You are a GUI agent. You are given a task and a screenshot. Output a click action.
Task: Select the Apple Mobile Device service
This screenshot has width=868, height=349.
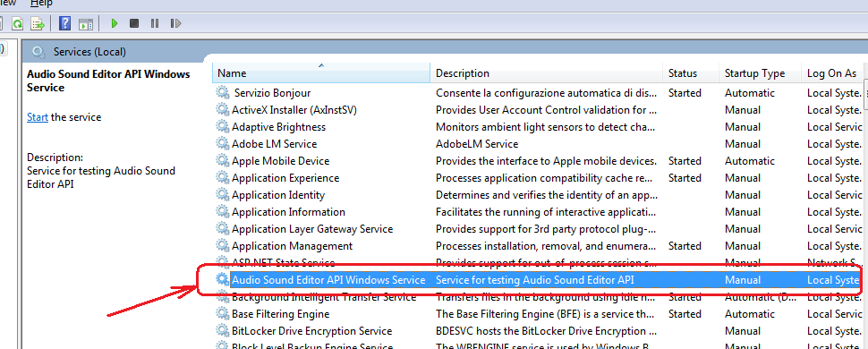pos(537,161)
